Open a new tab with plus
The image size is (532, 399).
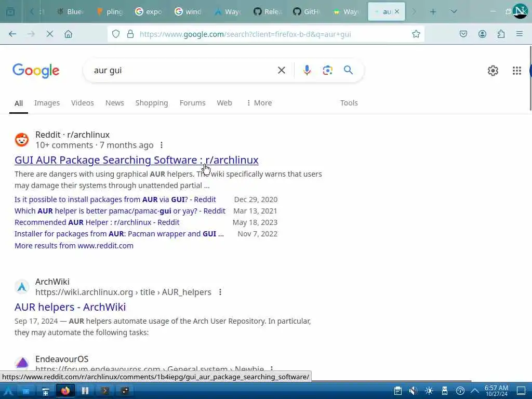point(433,11)
